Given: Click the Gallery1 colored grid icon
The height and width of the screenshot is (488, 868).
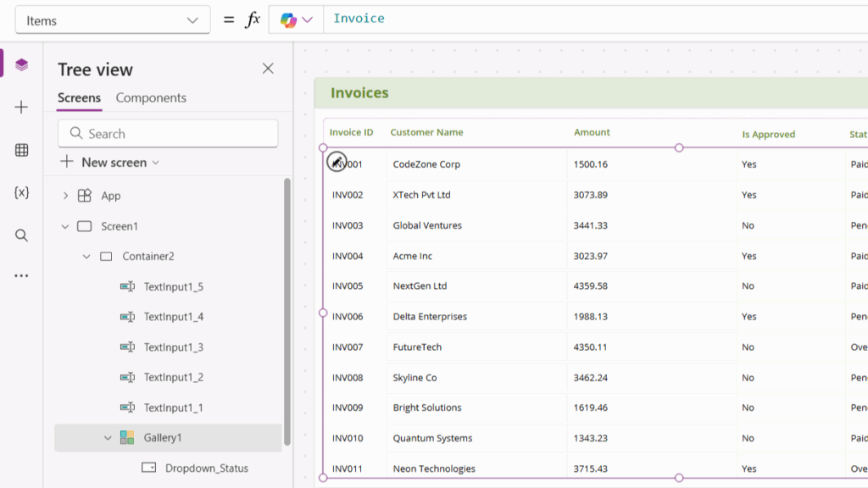Looking at the screenshot, I should [x=127, y=438].
